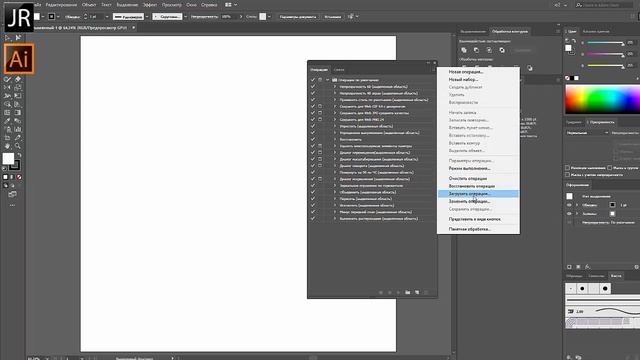The height and width of the screenshot is (360, 640).
Task: Toggle the checkmark for 'Восстановить' action
Action: (313, 139)
